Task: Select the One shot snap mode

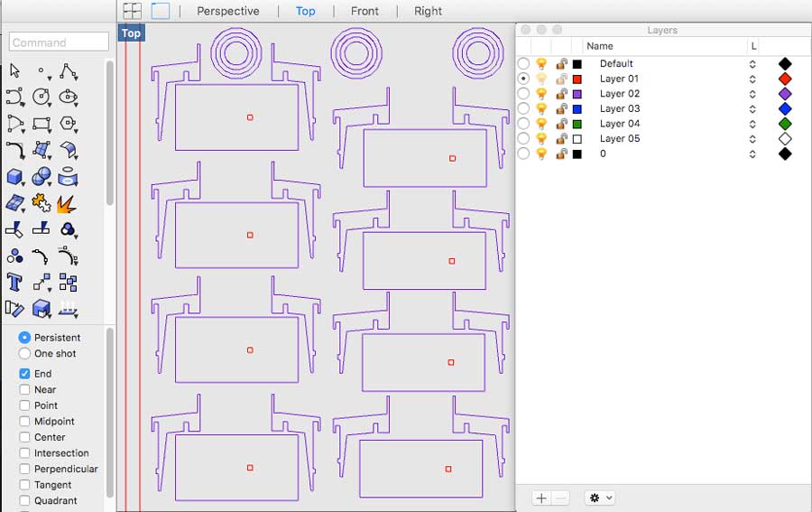Action: click(x=24, y=354)
